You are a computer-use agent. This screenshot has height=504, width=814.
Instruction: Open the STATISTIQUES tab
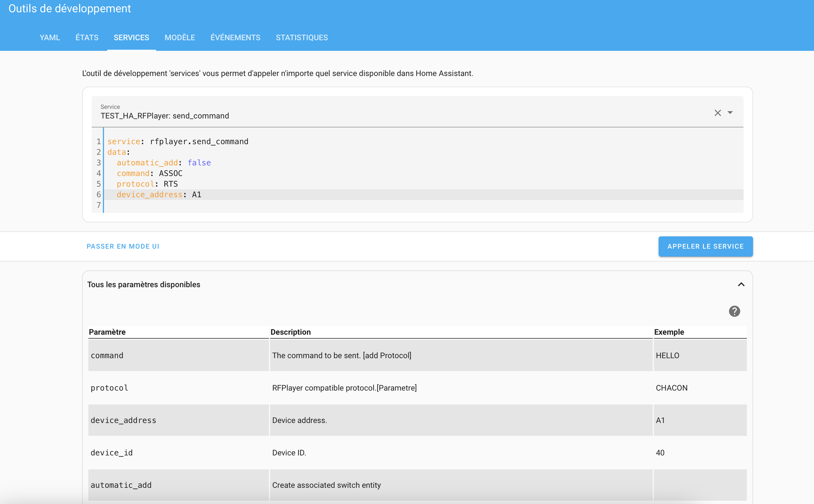click(x=301, y=38)
